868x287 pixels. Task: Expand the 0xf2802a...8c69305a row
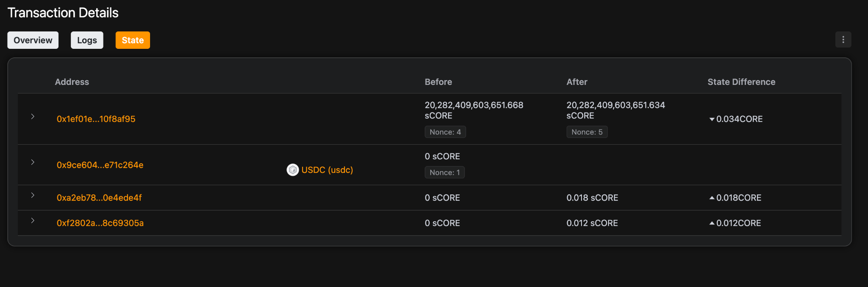point(33,220)
